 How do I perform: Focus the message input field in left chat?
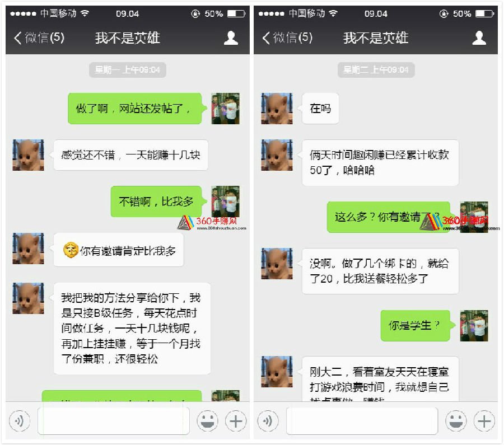click(x=114, y=421)
